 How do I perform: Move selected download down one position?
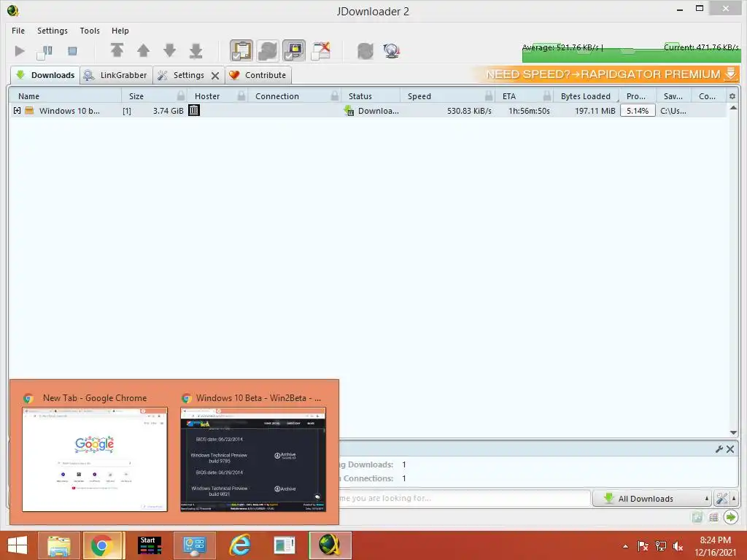(169, 50)
